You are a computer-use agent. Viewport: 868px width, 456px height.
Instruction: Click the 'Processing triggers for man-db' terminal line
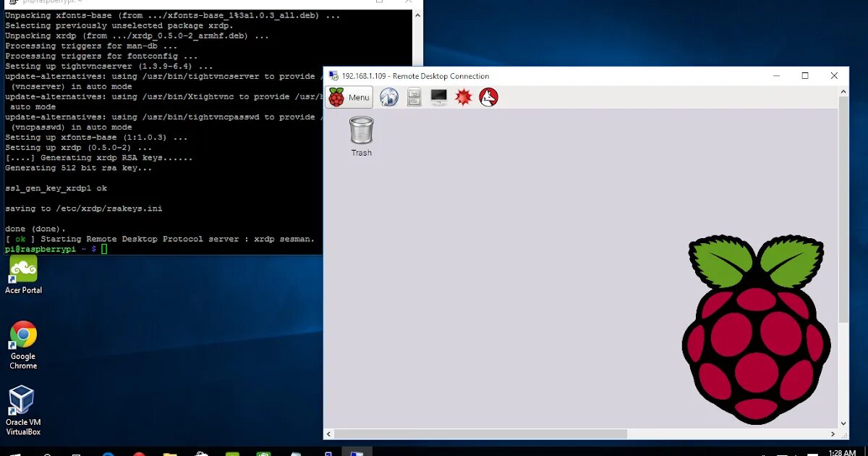[91, 46]
